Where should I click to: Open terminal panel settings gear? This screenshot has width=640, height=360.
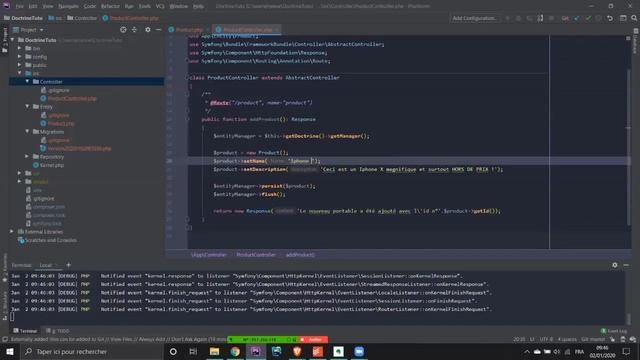pos(615,265)
